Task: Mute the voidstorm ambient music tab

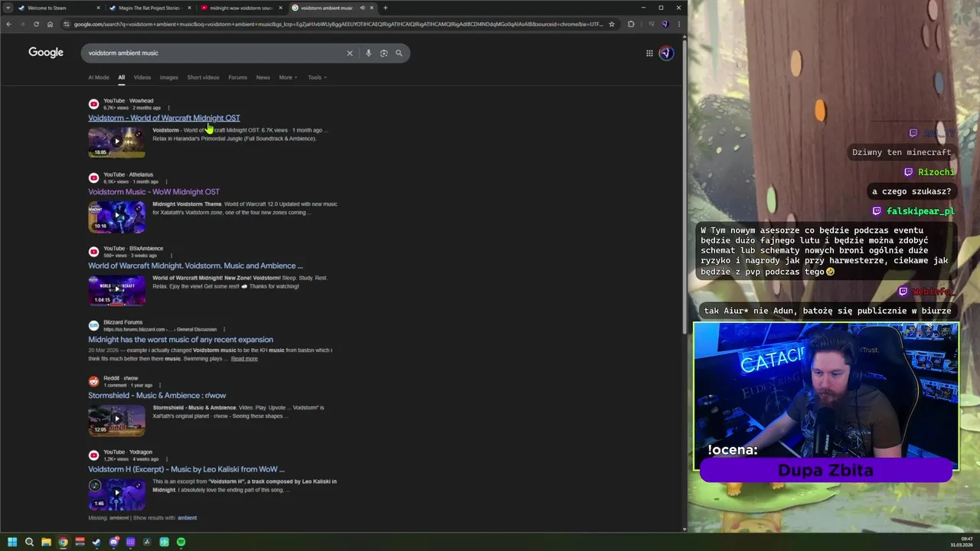Action: 362,8
